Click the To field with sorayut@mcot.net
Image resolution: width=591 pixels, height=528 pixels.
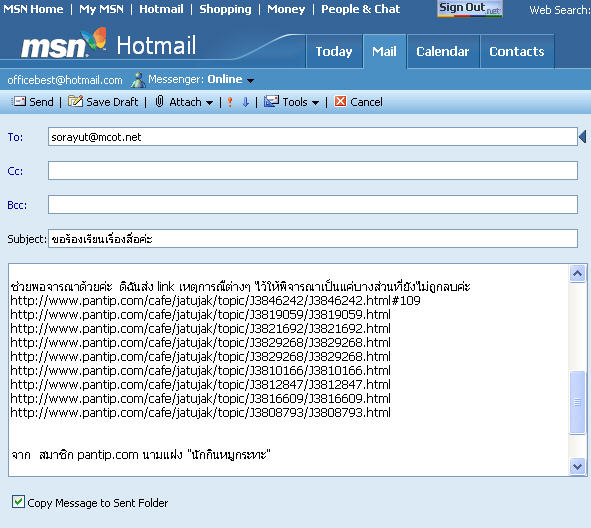point(312,136)
